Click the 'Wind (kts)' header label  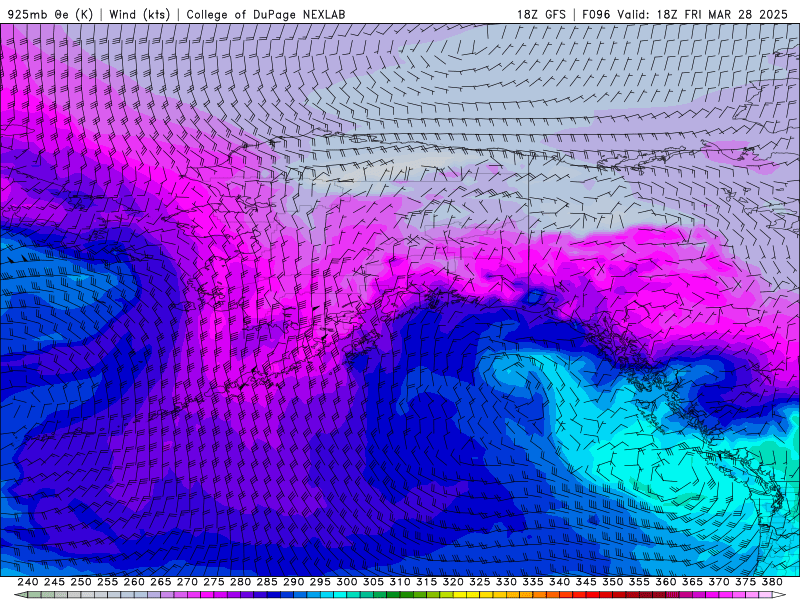[139, 14]
